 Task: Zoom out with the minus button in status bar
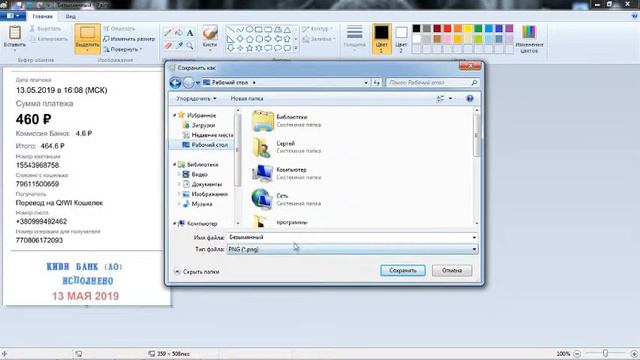pyautogui.click(x=577, y=354)
